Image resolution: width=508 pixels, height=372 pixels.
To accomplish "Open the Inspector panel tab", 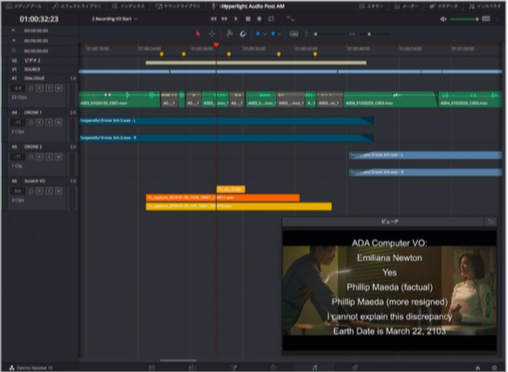I will (x=484, y=6).
